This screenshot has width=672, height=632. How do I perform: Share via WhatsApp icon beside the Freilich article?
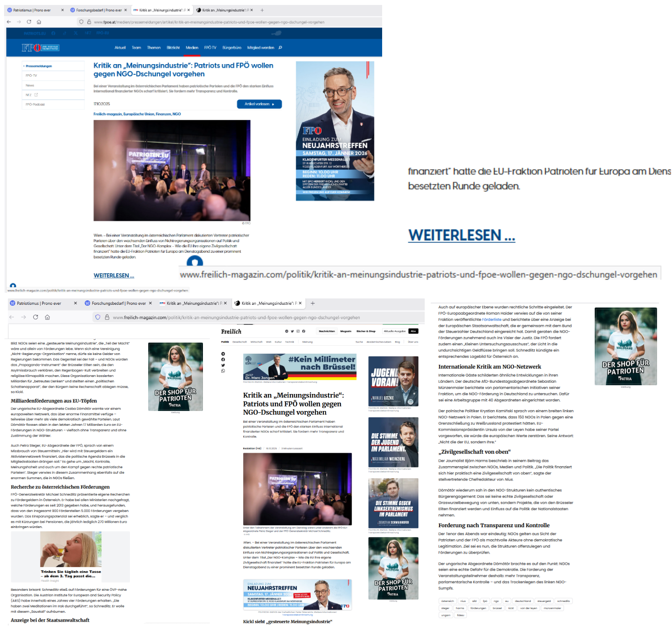coord(223,371)
